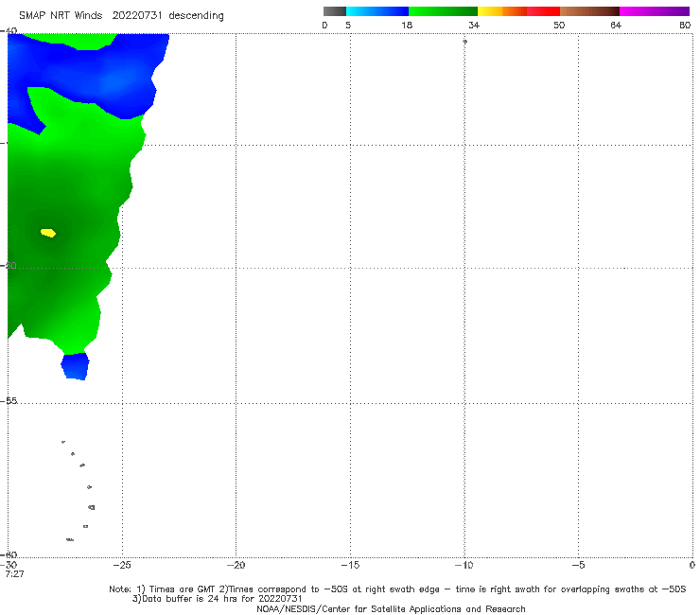Click the color bar label '18'

[x=407, y=26]
